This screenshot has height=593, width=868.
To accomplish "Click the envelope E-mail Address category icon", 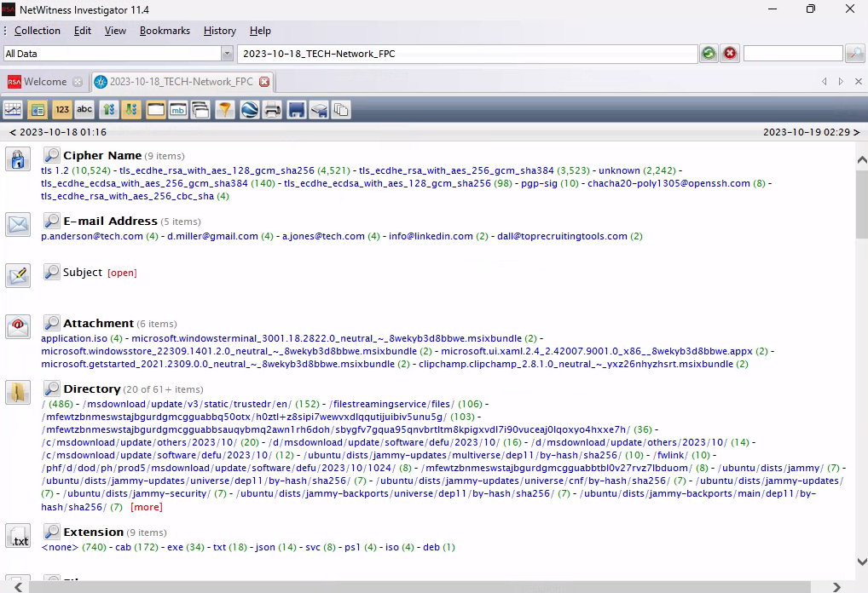I will pos(18,225).
